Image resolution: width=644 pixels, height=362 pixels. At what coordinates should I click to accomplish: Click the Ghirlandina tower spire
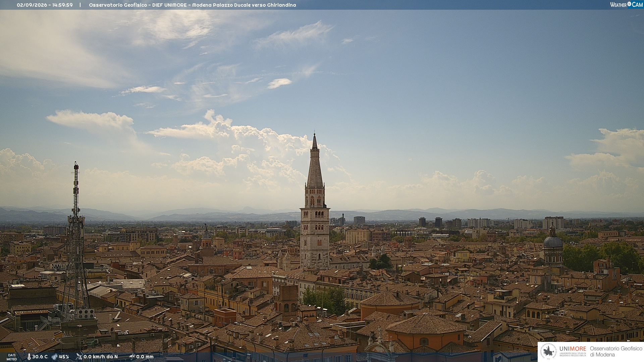pyautogui.click(x=315, y=161)
